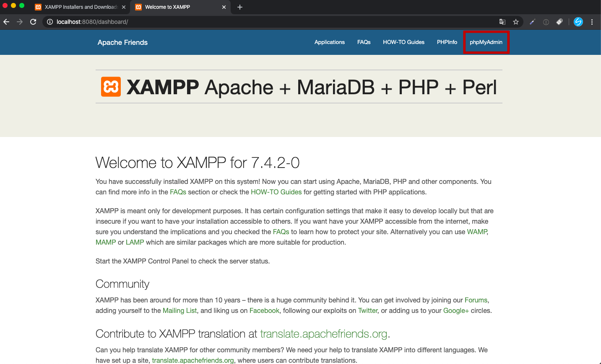Screen dimensions: 601x364
Task: Open the Chrome three-dot menu
Action: pos(592,22)
